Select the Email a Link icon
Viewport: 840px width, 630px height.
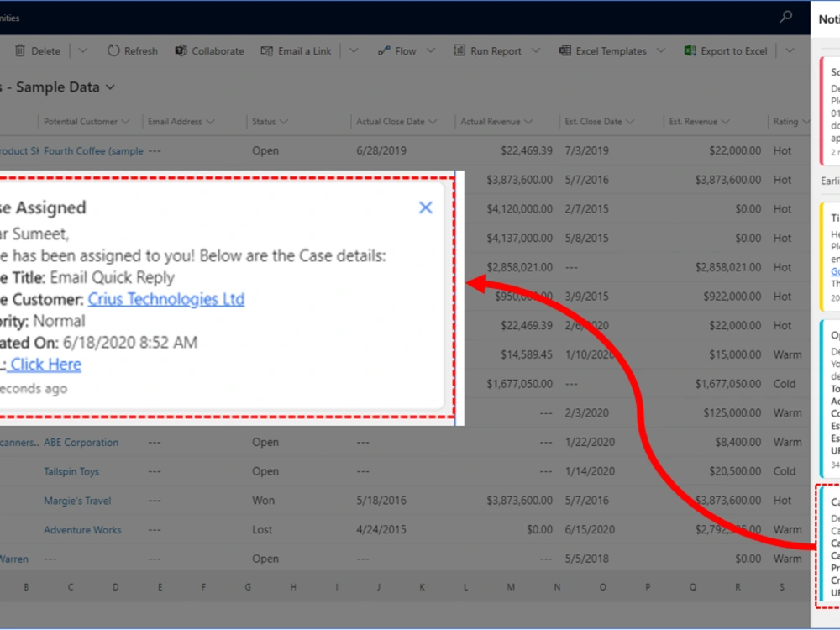266,50
